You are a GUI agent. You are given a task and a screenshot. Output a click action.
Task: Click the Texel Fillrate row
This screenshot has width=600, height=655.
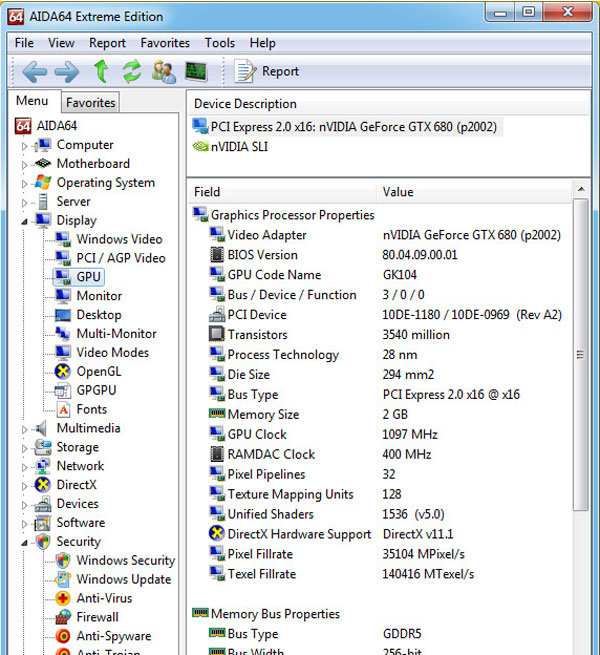coord(380,574)
